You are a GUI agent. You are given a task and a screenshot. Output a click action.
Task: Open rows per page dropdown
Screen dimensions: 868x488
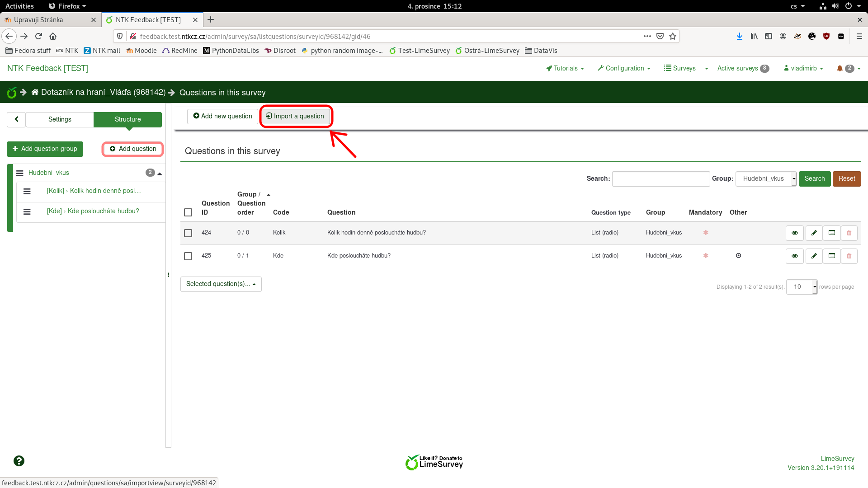click(801, 286)
